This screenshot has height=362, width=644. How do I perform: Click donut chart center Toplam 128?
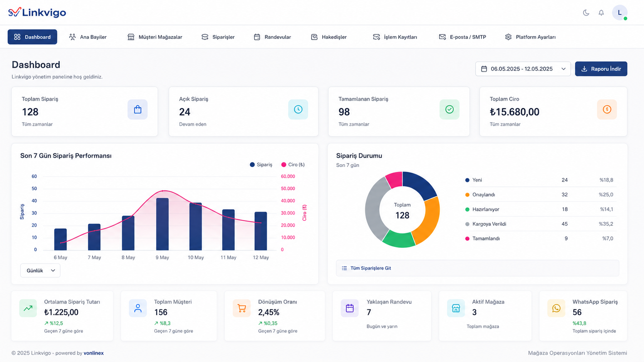pos(402,211)
